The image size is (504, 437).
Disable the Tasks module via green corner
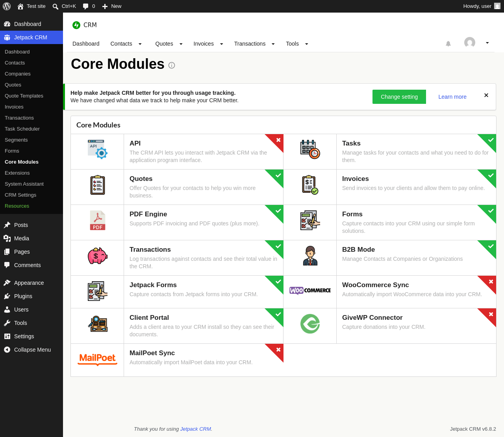490,140
